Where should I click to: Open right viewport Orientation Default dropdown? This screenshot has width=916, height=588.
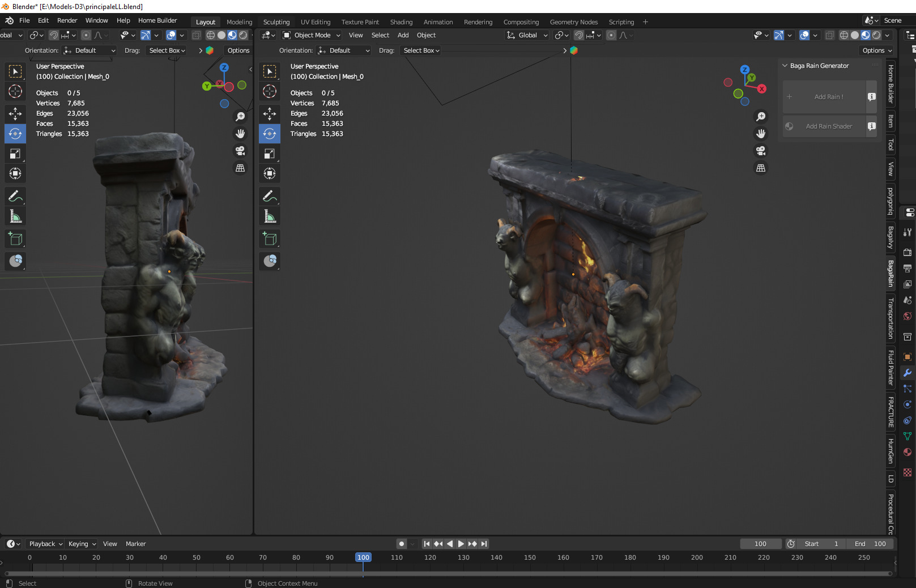click(344, 50)
